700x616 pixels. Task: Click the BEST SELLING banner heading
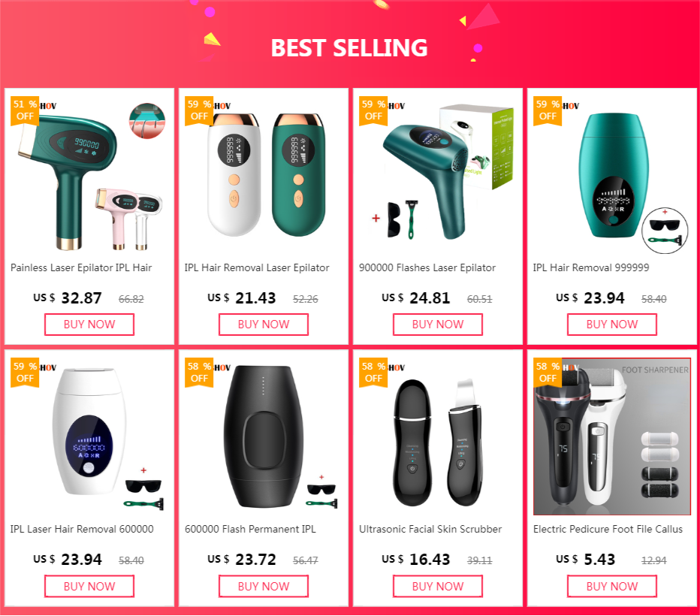[349, 48]
